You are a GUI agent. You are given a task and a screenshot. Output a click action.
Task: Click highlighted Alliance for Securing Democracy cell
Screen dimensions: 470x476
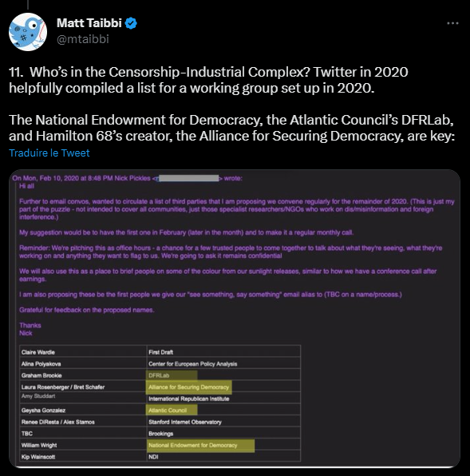point(189,387)
